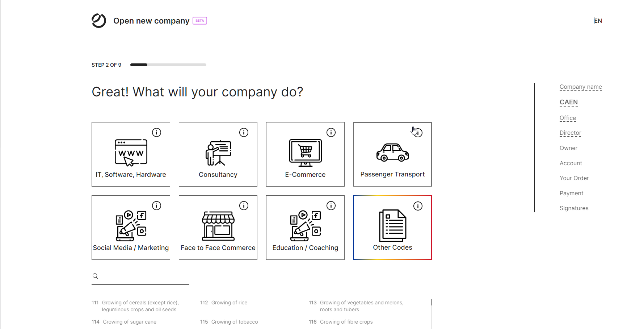Go to the Company name step
Image resolution: width=644 pixels, height=329 pixels.
click(581, 87)
